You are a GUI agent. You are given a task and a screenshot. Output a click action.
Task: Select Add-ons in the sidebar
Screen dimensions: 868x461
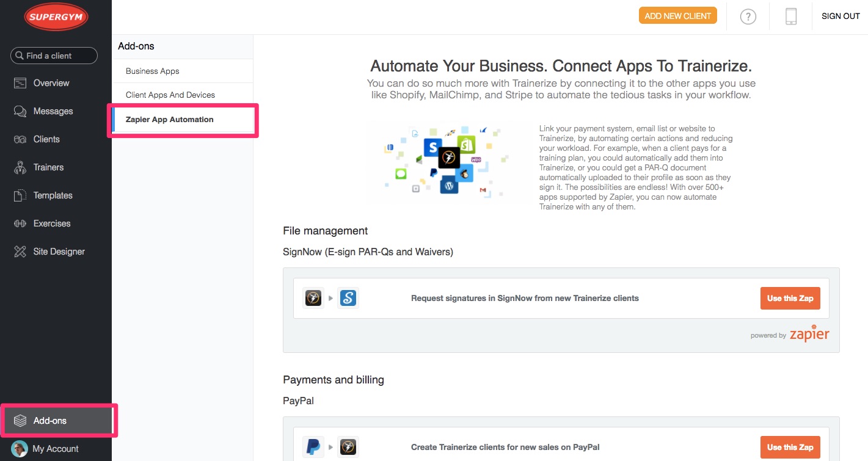pos(56,421)
